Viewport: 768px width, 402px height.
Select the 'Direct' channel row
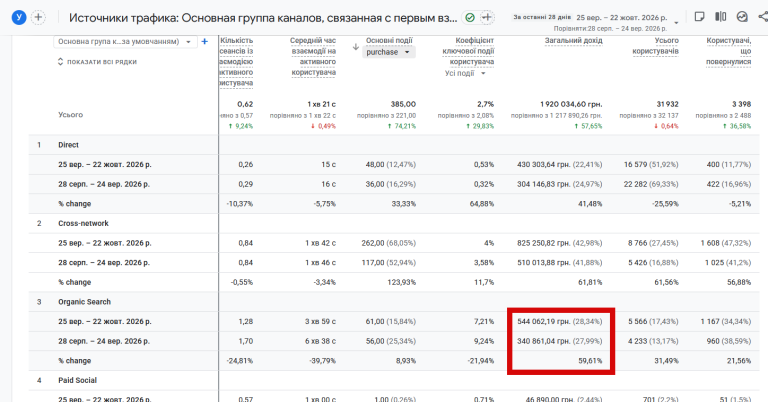[69, 145]
